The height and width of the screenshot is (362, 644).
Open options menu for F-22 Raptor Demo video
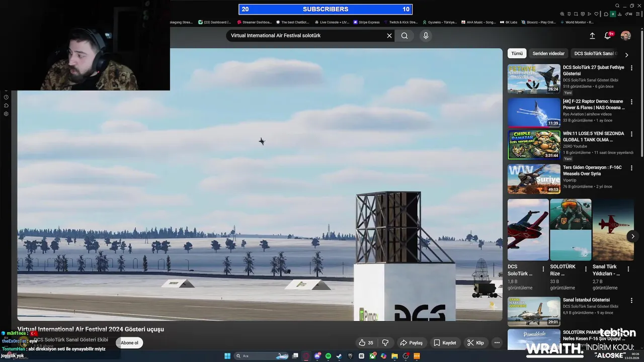631,102
